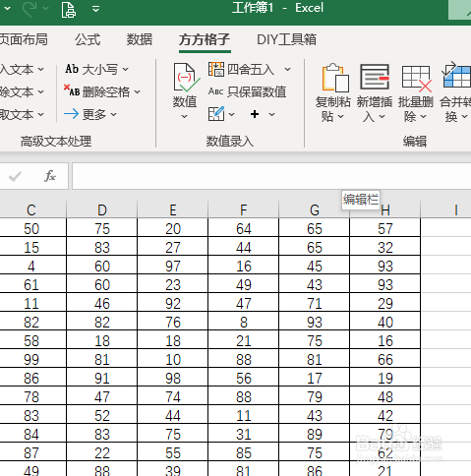Expand the plus sign dropdown arrow

(271, 114)
